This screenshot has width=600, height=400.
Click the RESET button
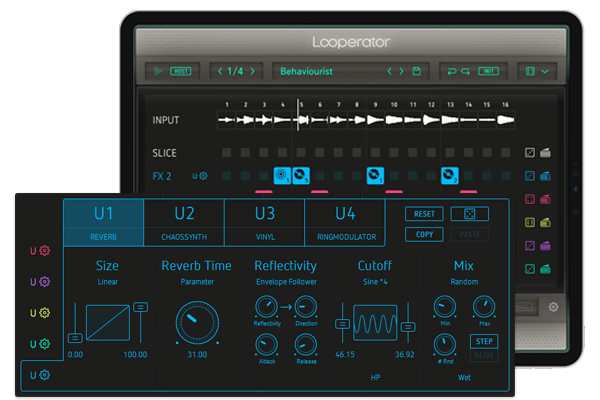[424, 214]
